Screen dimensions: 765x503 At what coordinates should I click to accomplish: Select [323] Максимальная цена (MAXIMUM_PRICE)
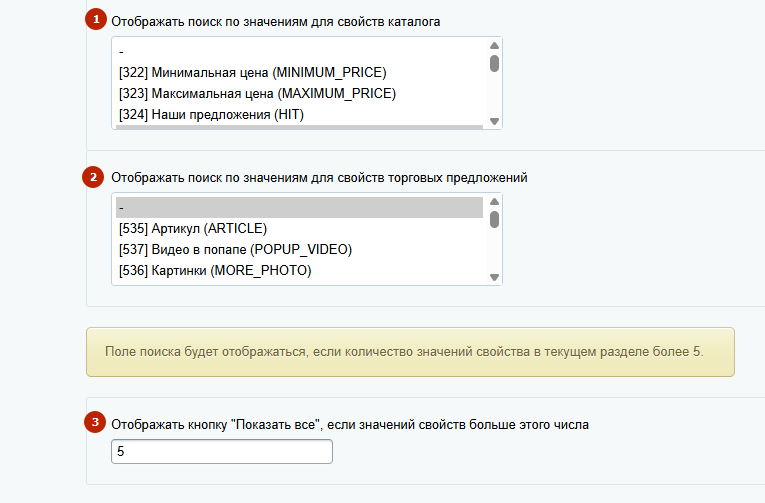click(256, 93)
